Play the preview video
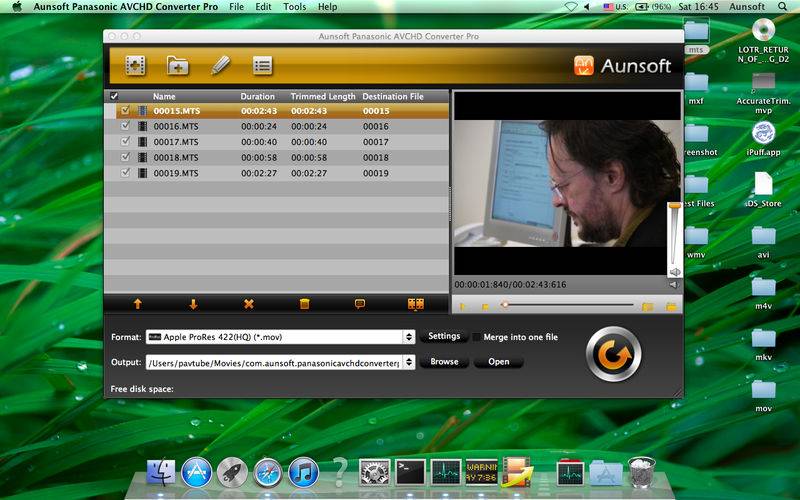 [x=462, y=307]
